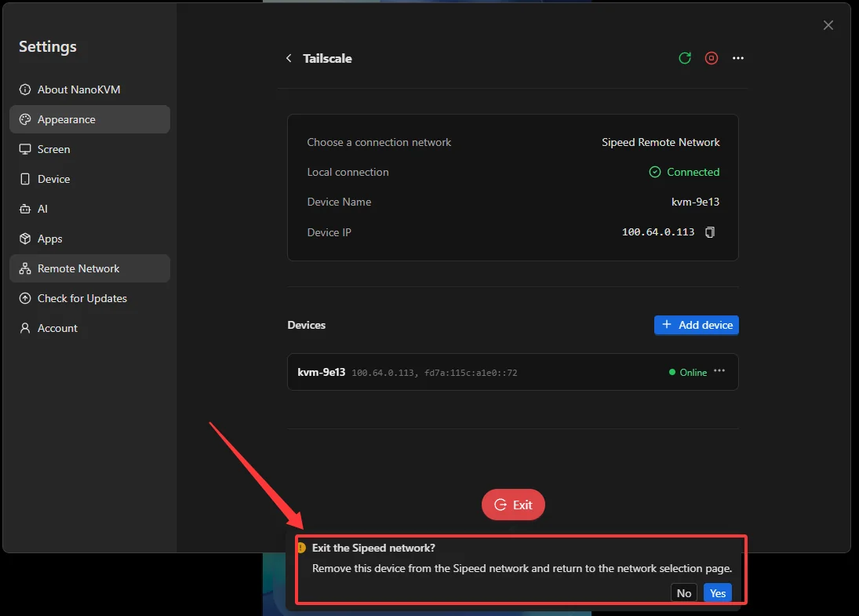Click the Sipeed Remote Network value
The height and width of the screenshot is (616, 859).
[661, 143]
